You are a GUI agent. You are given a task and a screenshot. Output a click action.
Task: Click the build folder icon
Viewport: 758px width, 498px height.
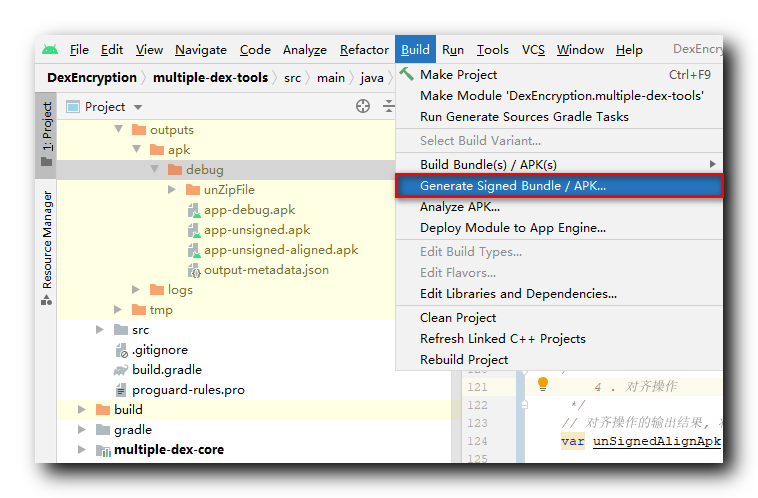click(x=103, y=410)
